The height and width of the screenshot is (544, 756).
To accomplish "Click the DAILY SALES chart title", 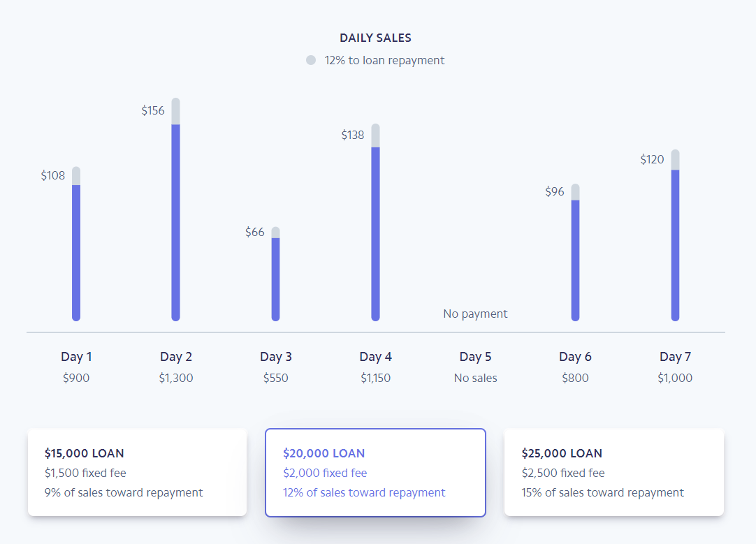I will [375, 38].
